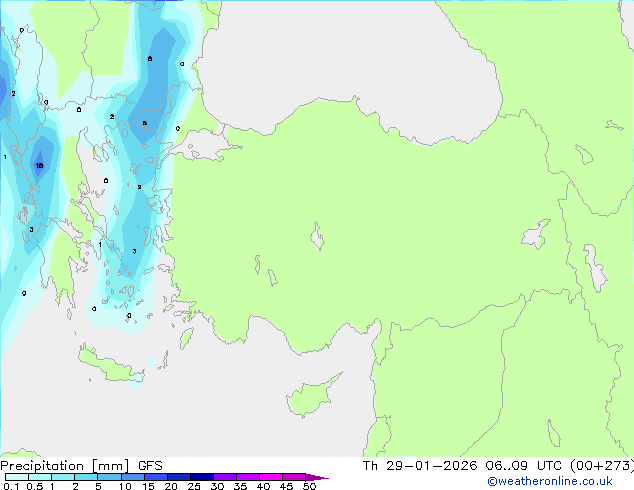Click the "UTC" timezone label

[x=549, y=466]
